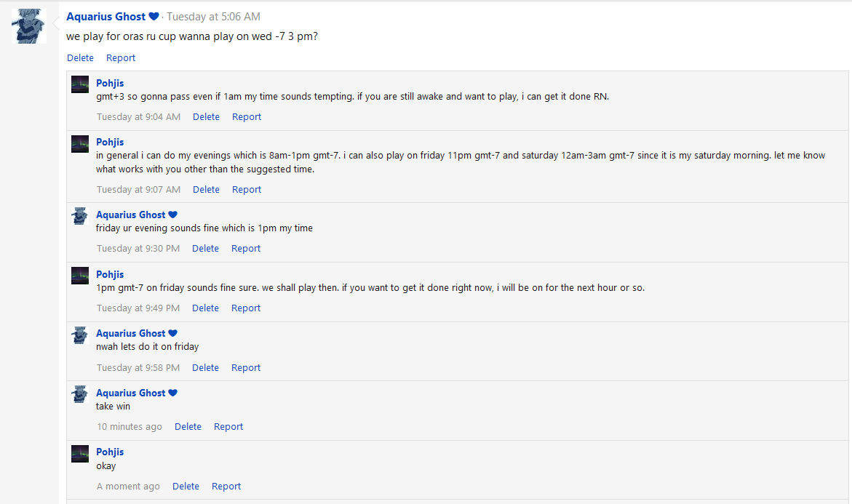
Task: Delete the 'take win' comment from 10 minutes ago
Action: [x=188, y=426]
